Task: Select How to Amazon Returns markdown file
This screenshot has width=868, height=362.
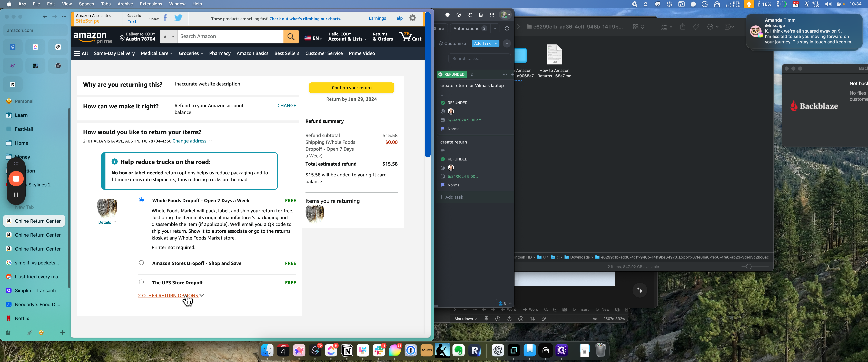Action: pos(554,61)
